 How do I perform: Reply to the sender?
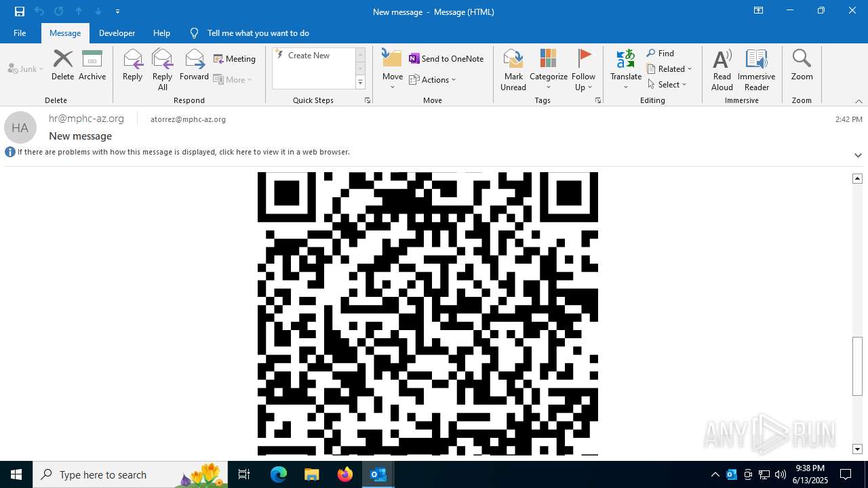click(x=133, y=65)
